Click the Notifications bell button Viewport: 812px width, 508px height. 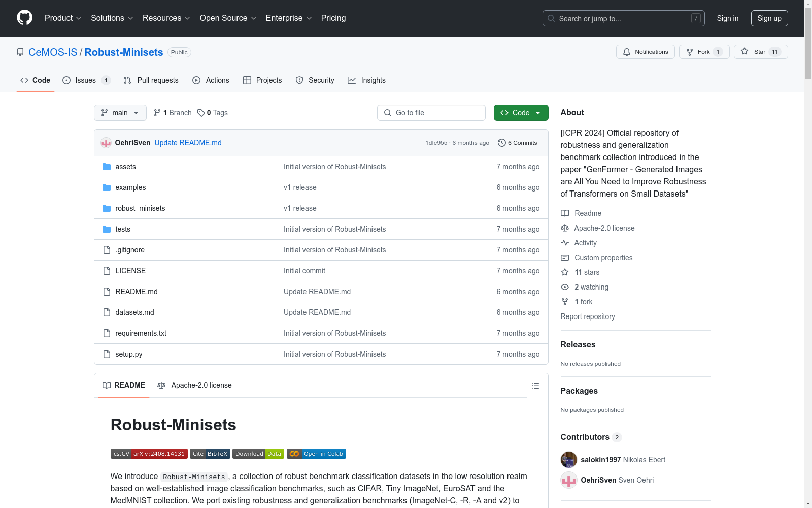point(646,52)
